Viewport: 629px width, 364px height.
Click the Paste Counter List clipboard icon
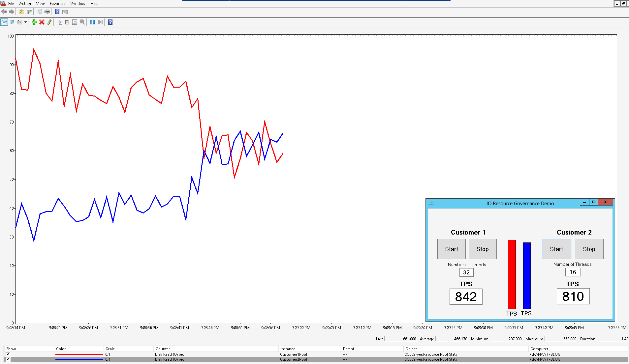[67, 22]
